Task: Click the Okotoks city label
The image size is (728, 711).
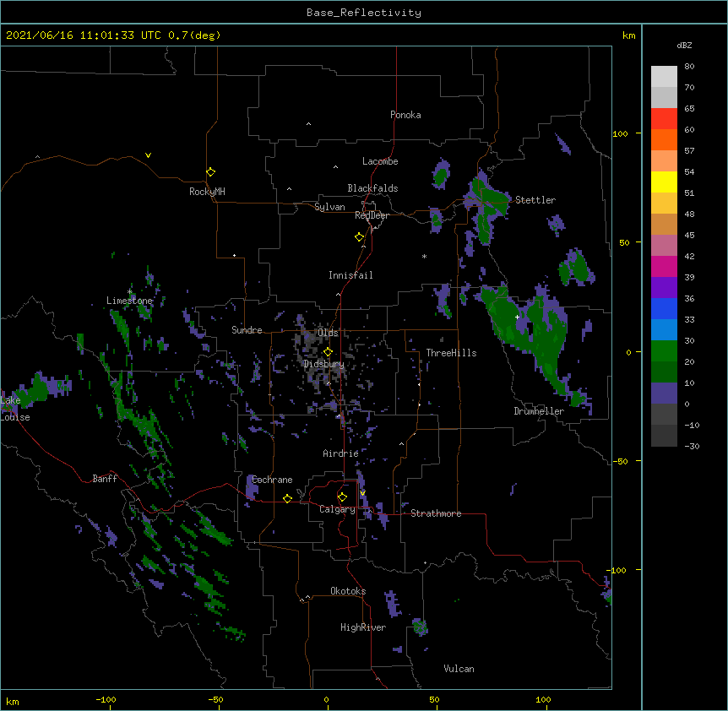Action: (348, 591)
